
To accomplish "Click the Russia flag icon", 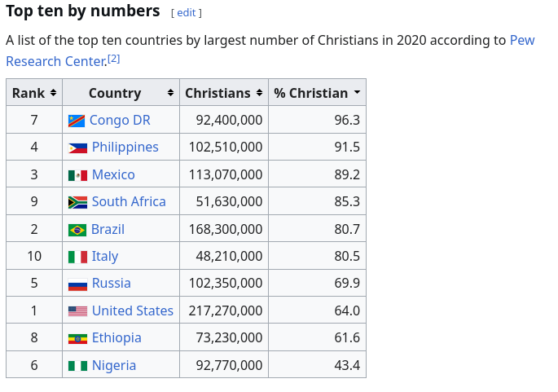I will tap(77, 284).
